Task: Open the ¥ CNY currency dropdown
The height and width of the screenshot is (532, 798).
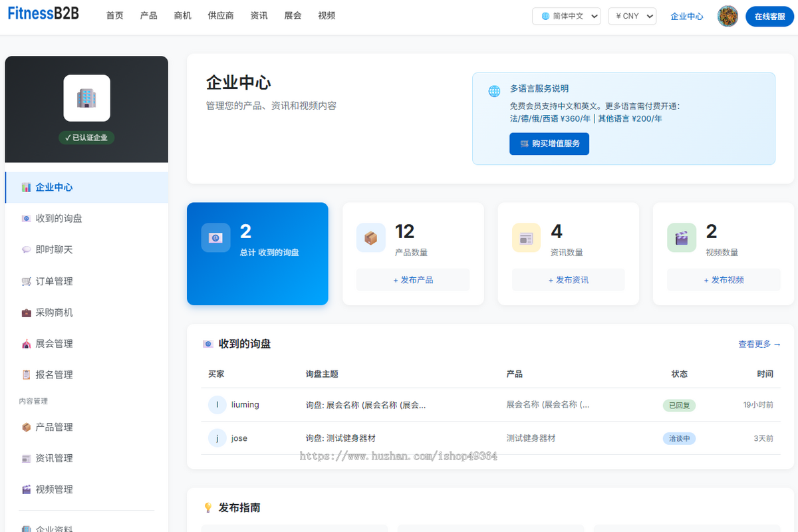Action: pos(632,16)
